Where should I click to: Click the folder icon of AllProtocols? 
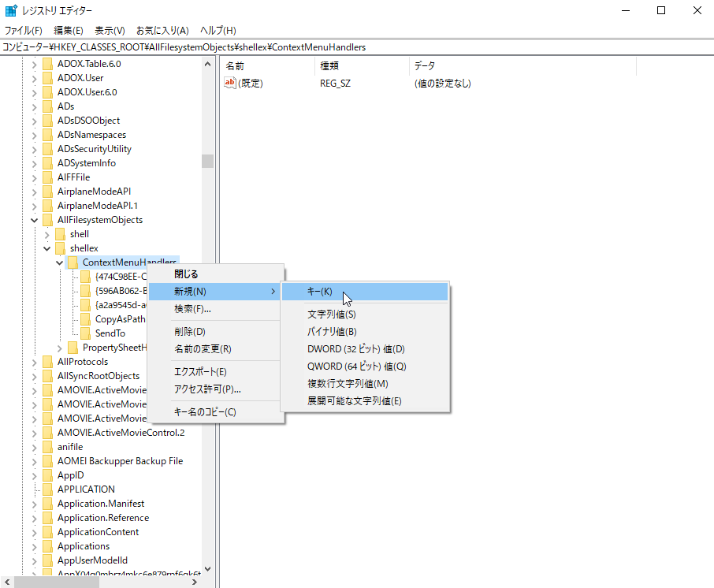click(48, 362)
